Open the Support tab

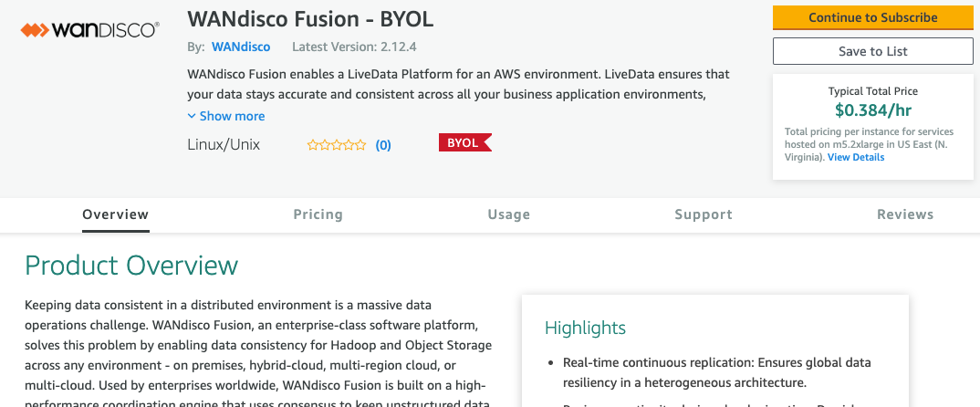coord(704,214)
